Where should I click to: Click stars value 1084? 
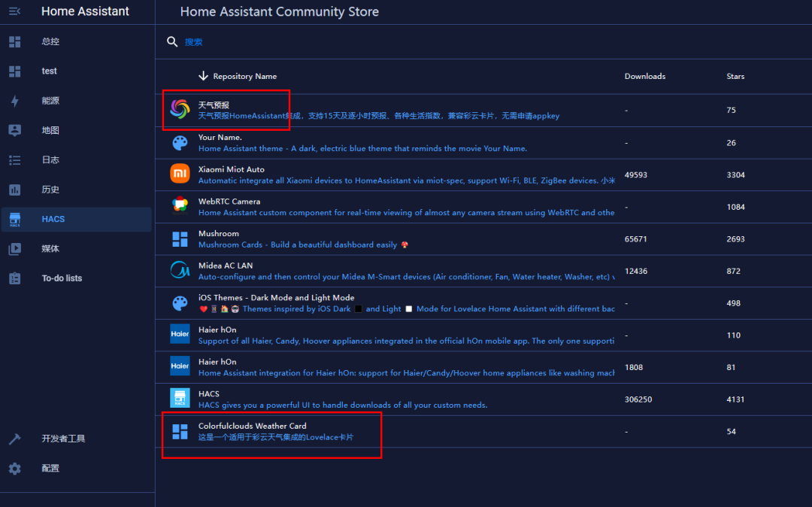click(x=735, y=207)
